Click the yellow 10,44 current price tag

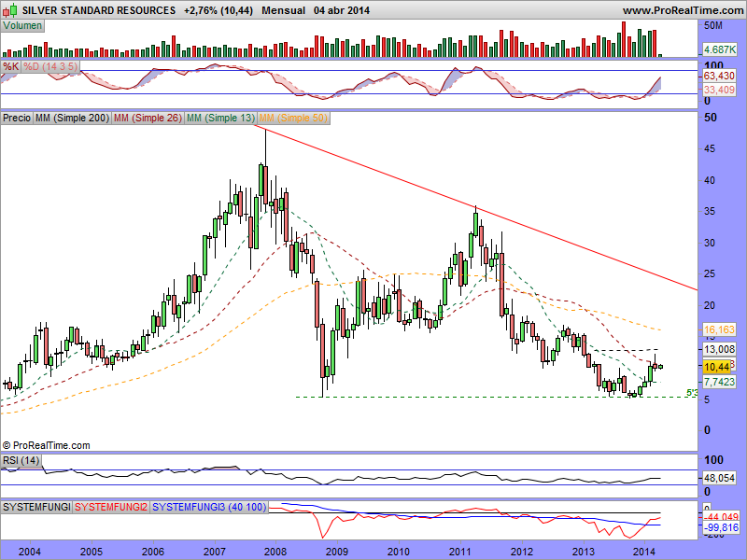(x=716, y=368)
